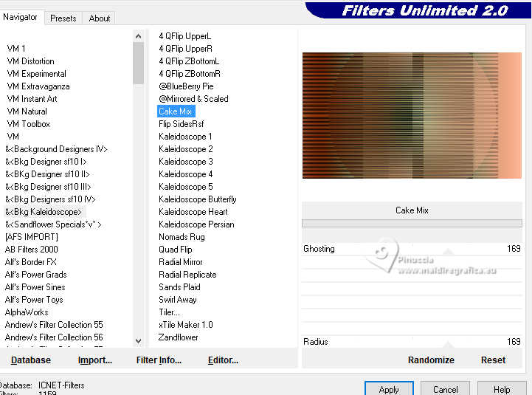Select &<Bkg Designer sf10 I> category
Image resolution: width=532 pixels, height=395 pixels.
click(46, 162)
